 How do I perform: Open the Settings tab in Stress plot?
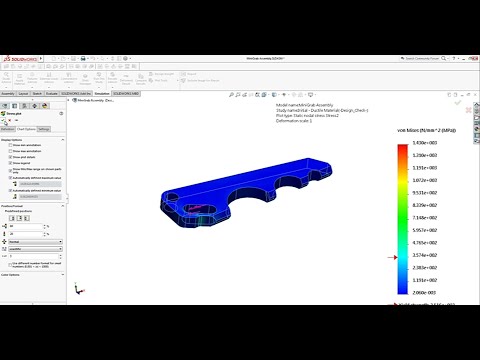point(44,129)
